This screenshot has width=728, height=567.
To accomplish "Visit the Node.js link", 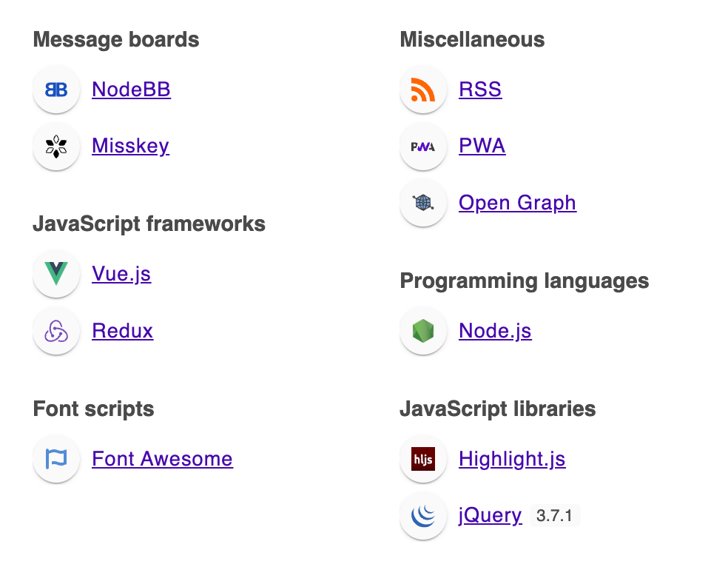I will tap(495, 331).
